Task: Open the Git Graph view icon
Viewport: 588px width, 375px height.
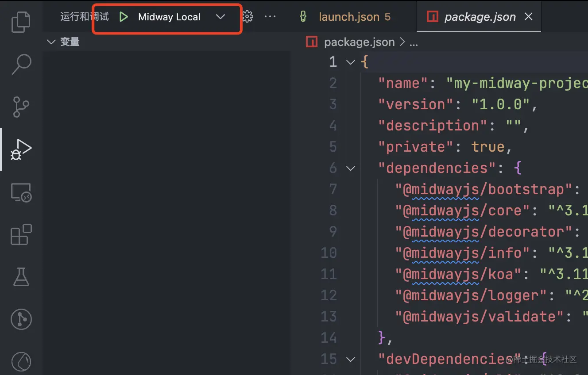Action: pyautogui.click(x=21, y=319)
